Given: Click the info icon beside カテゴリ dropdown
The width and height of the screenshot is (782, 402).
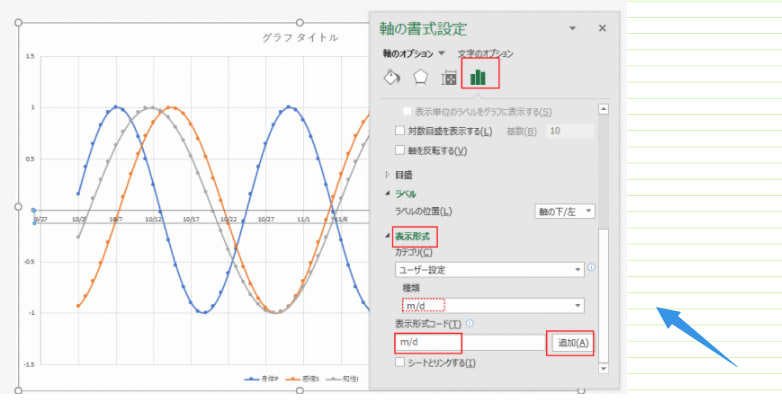Looking at the screenshot, I should coord(592,268).
